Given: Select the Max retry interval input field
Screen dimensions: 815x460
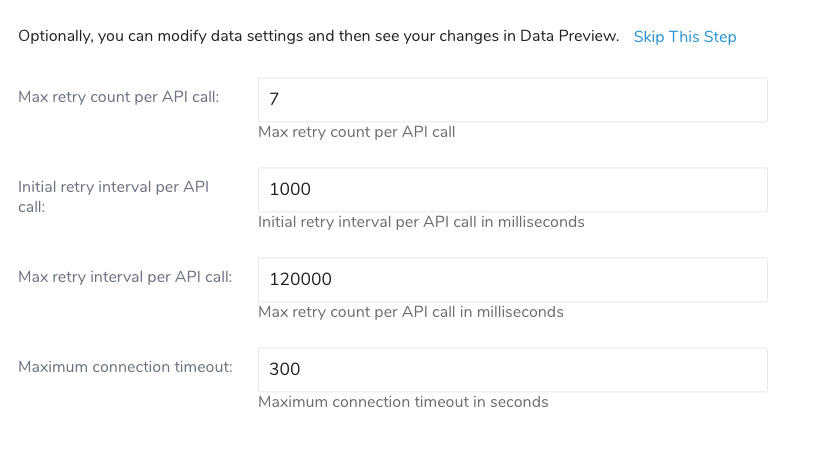Looking at the screenshot, I should [x=512, y=280].
